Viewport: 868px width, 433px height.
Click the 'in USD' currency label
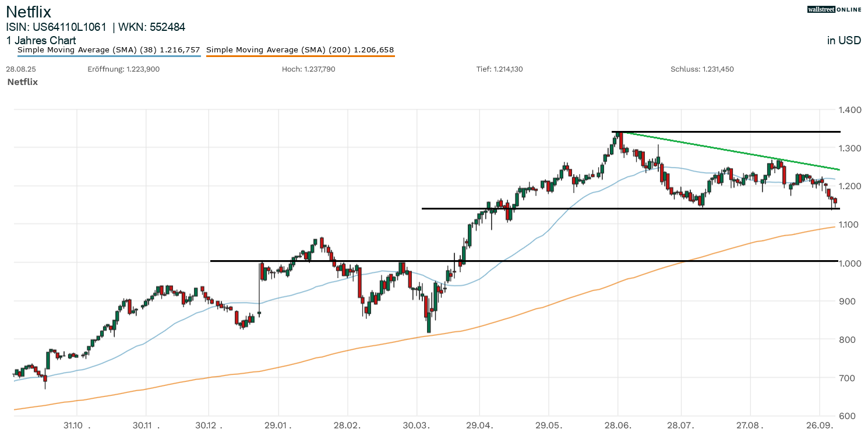pyautogui.click(x=844, y=40)
